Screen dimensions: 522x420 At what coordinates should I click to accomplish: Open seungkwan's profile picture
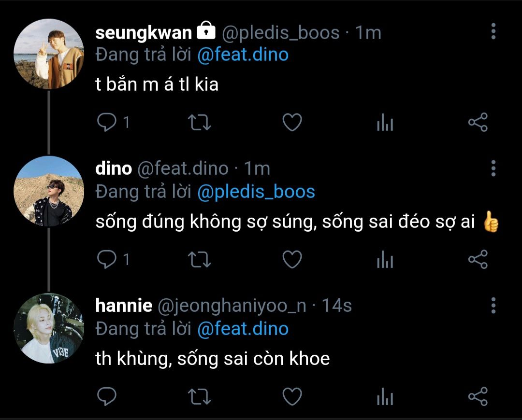tap(48, 54)
